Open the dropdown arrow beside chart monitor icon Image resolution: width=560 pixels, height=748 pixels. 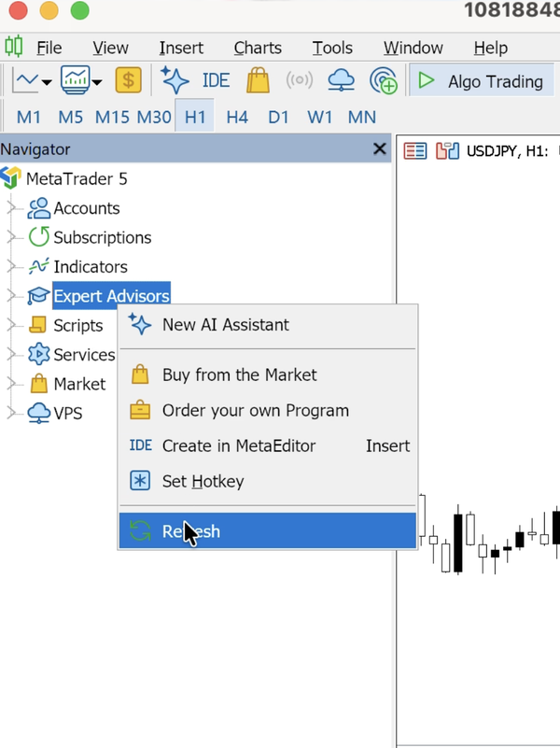(97, 82)
